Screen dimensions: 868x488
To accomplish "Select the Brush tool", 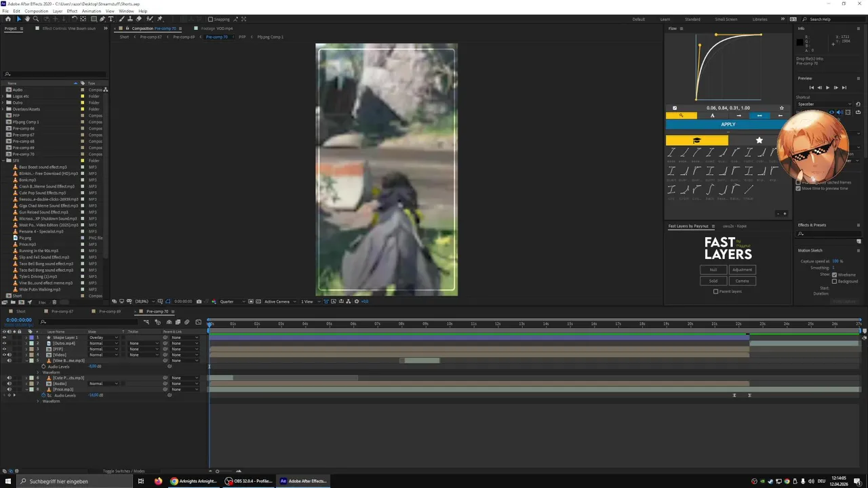I will pyautogui.click(x=121, y=19).
